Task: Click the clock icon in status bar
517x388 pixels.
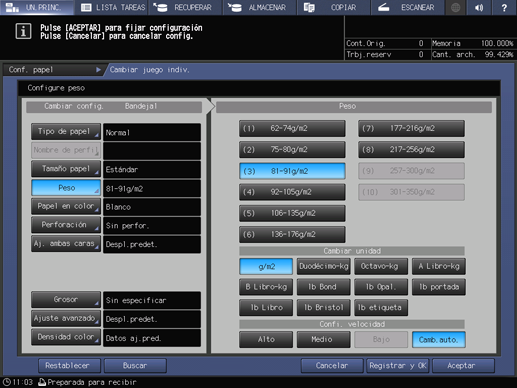Action: tap(6, 382)
